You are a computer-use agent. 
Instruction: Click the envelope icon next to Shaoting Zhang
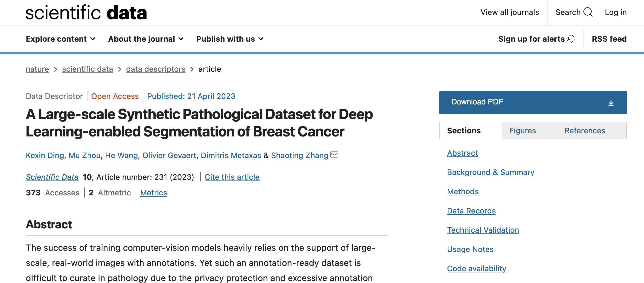(334, 155)
